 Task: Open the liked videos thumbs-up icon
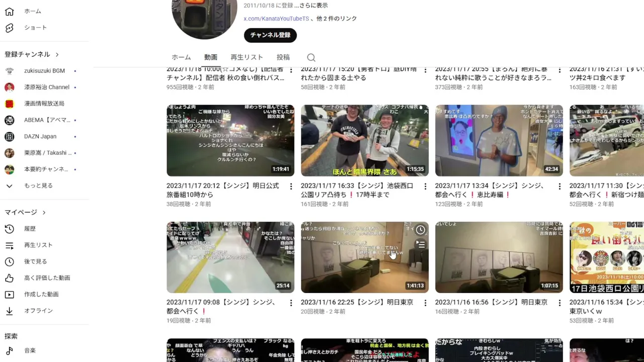pos(9,278)
